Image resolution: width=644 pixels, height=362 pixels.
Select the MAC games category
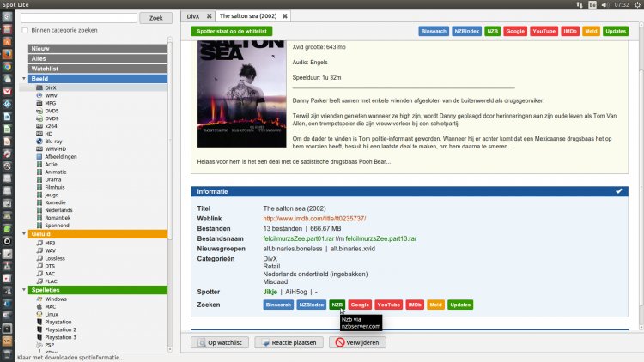click(46, 306)
